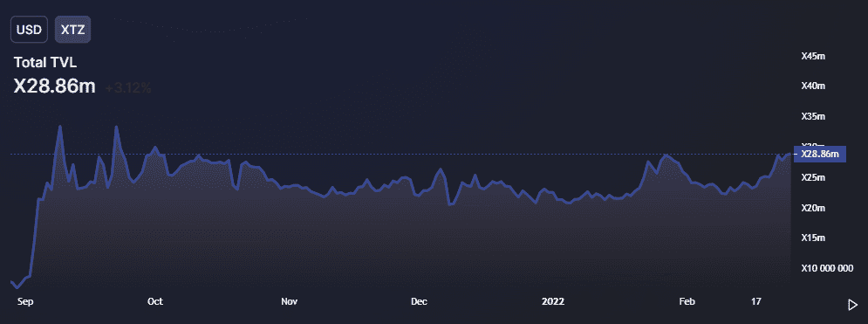
Task: Click the X25m y-axis label
Action: tap(814, 178)
